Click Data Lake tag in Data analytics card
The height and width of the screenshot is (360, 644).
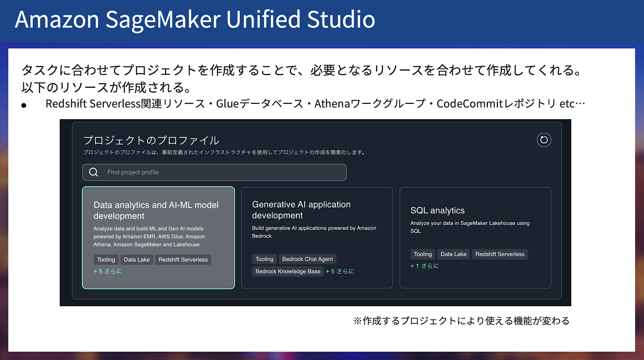pos(137,259)
